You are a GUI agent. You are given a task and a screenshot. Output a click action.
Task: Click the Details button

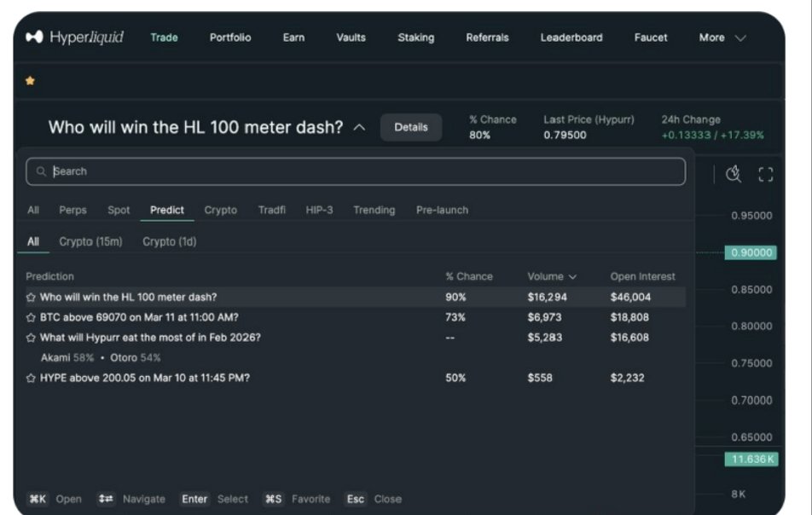click(411, 127)
